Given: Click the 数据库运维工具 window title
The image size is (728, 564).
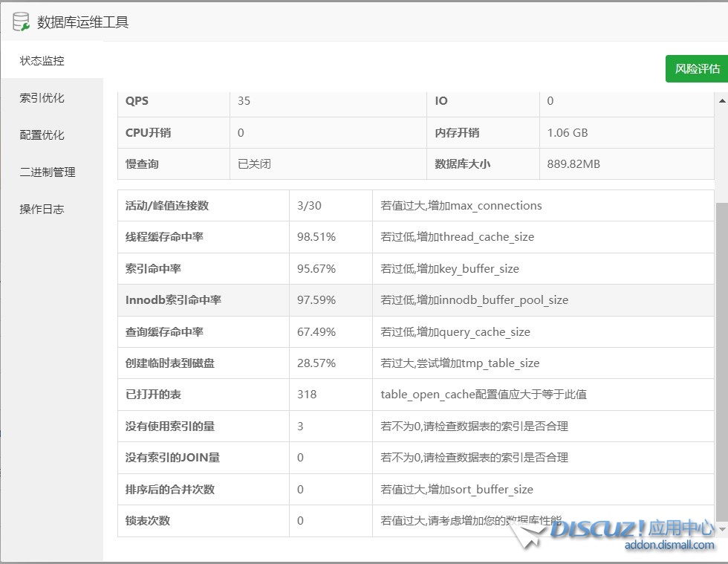Looking at the screenshot, I should click(x=82, y=22).
